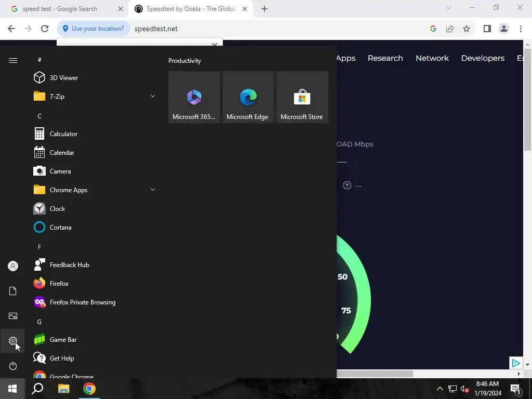Click the AdChoices icon on the page
This screenshot has width=532, height=399.
[x=515, y=363]
